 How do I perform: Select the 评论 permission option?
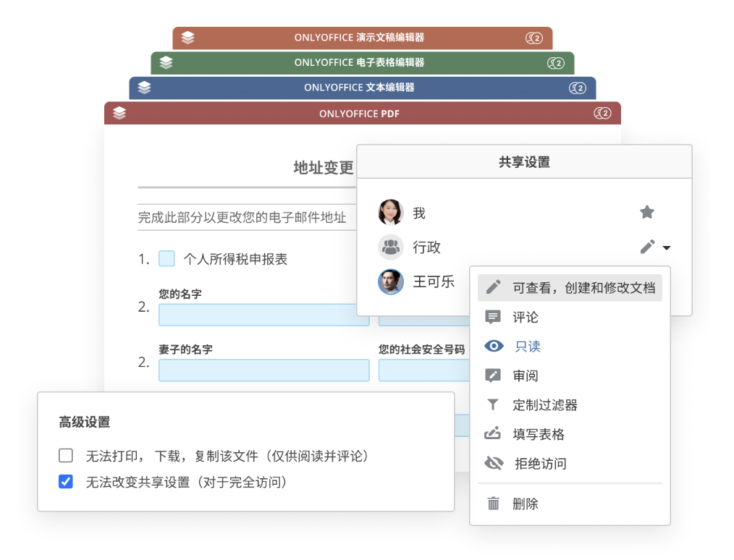570,317
